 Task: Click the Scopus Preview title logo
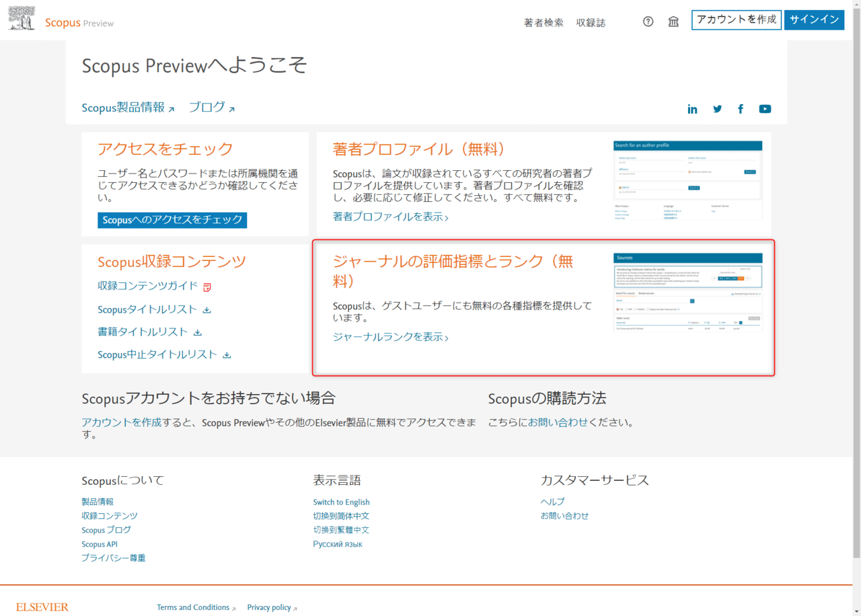point(79,23)
